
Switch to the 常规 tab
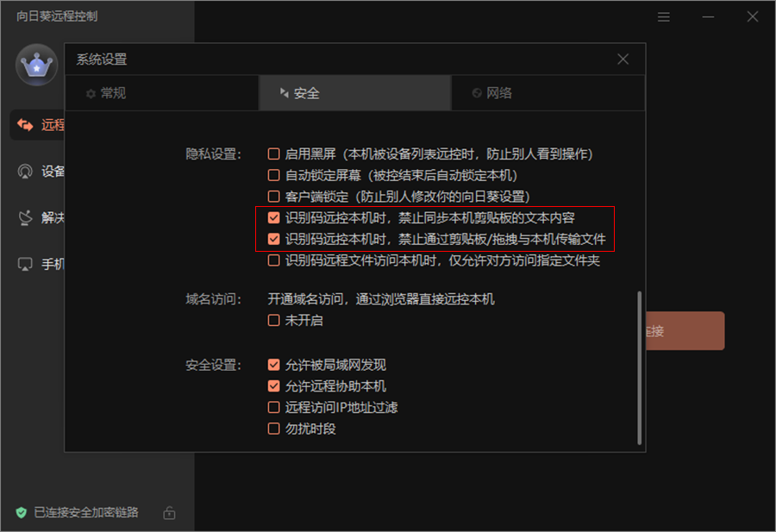pos(162,93)
